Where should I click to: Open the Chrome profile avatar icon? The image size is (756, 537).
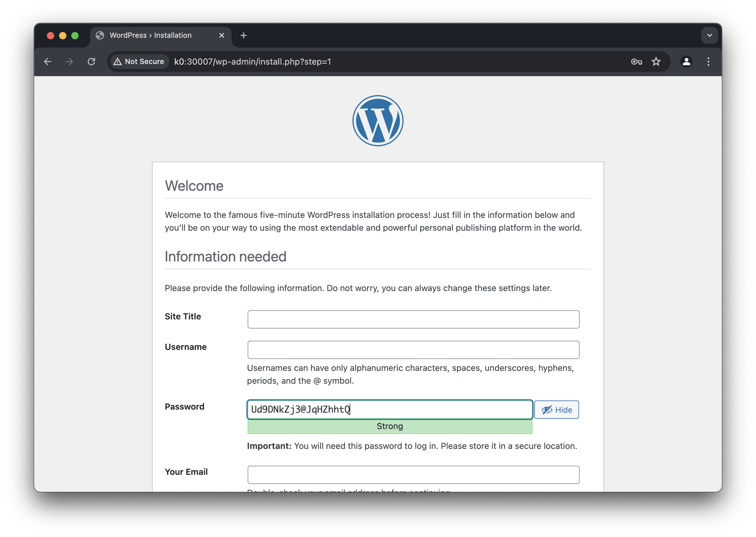(x=686, y=62)
